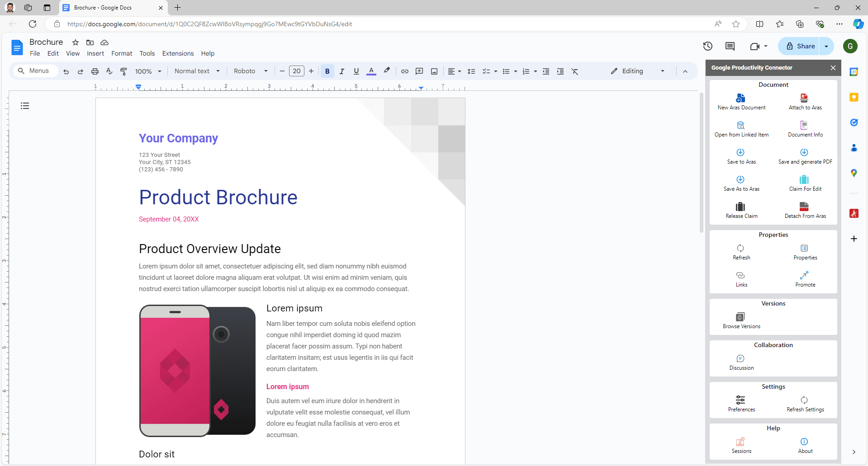
Task: Open zoom 100% dropdown
Action: tap(148, 71)
